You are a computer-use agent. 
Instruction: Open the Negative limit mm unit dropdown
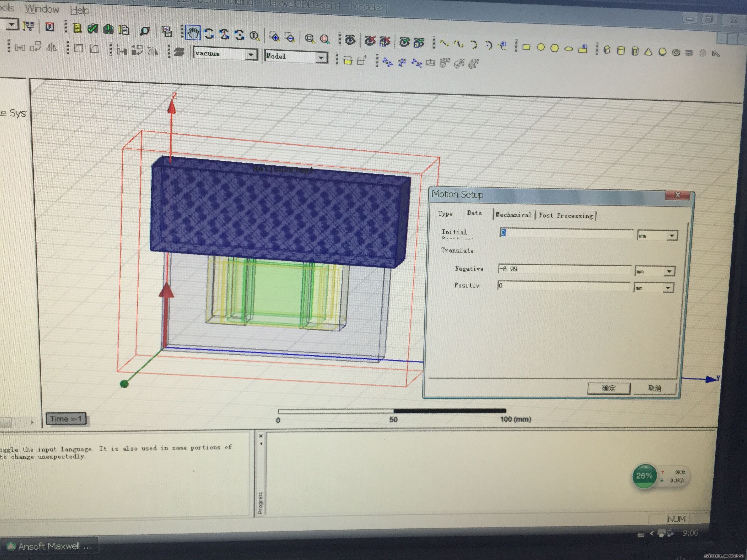coord(669,271)
